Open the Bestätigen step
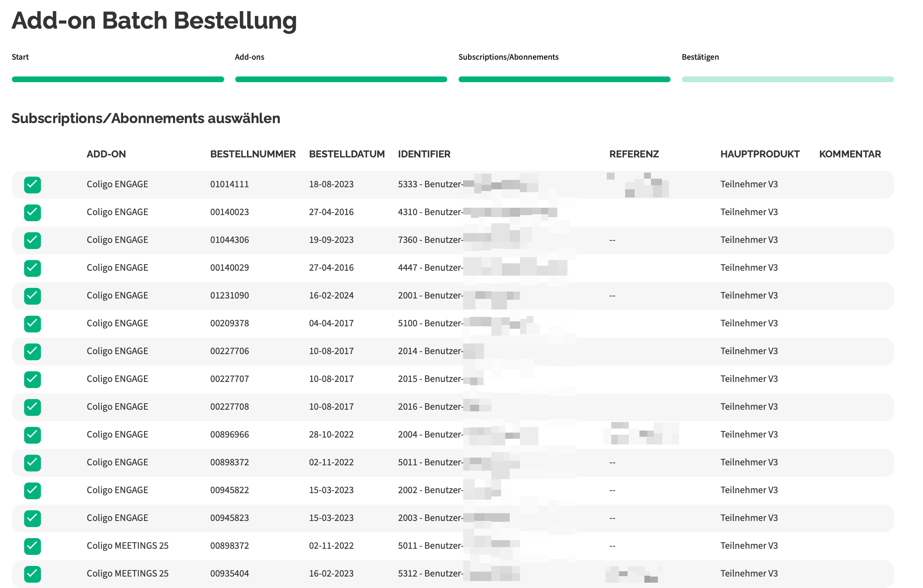The width and height of the screenshot is (923, 588). pos(700,57)
